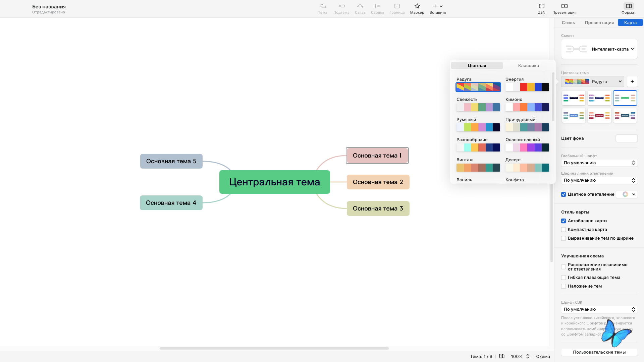Disable Автобаланс карты checkbox
The width and height of the screenshot is (644, 362).
(563, 221)
